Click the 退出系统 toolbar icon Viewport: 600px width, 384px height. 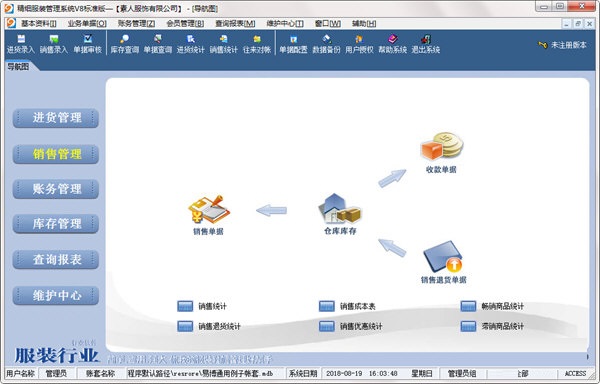pyautogui.click(x=426, y=44)
